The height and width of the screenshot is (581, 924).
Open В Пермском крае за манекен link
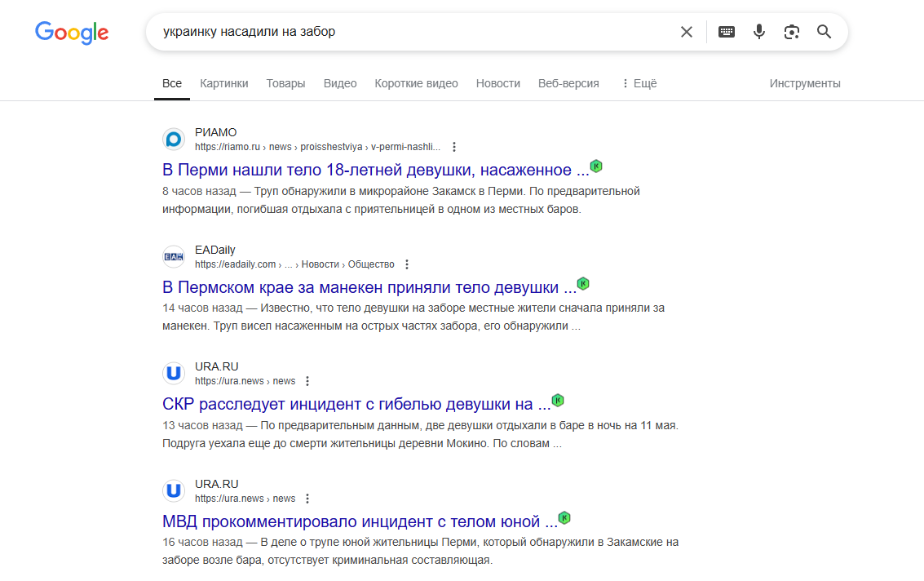369,287
